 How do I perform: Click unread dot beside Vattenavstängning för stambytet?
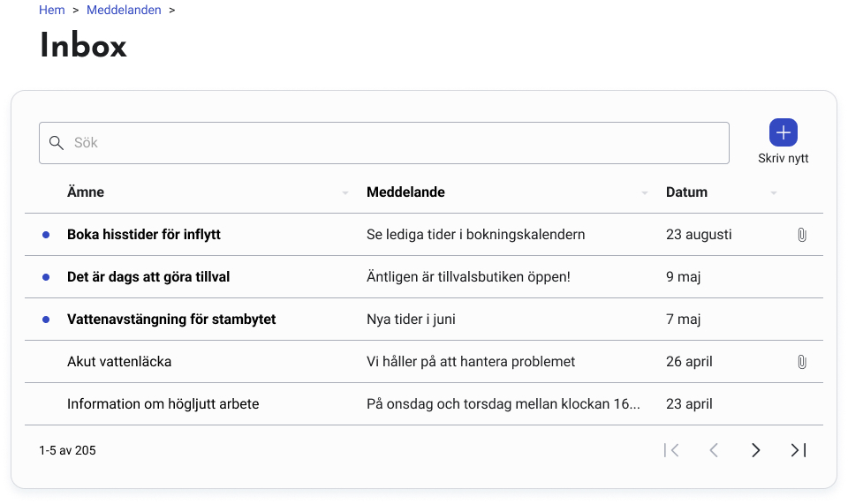46,320
